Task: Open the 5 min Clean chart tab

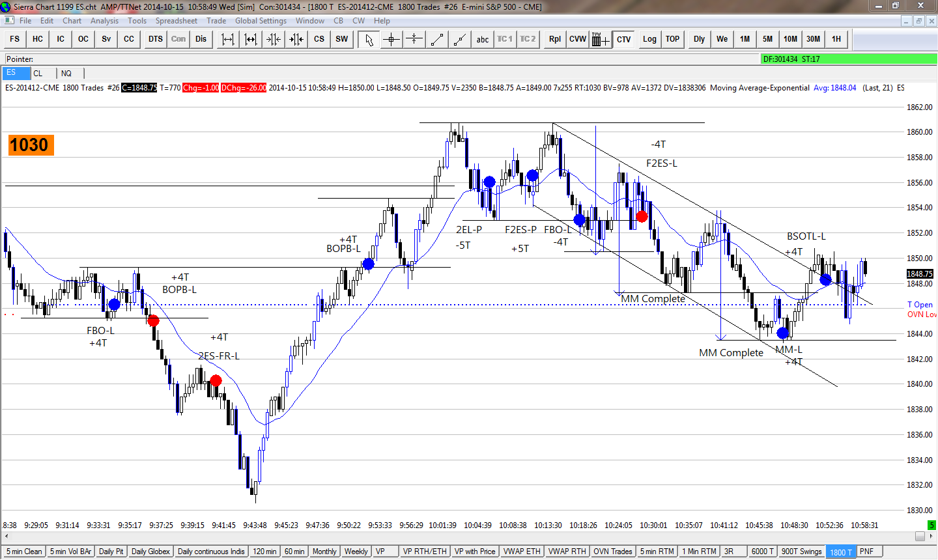Action: 24,552
